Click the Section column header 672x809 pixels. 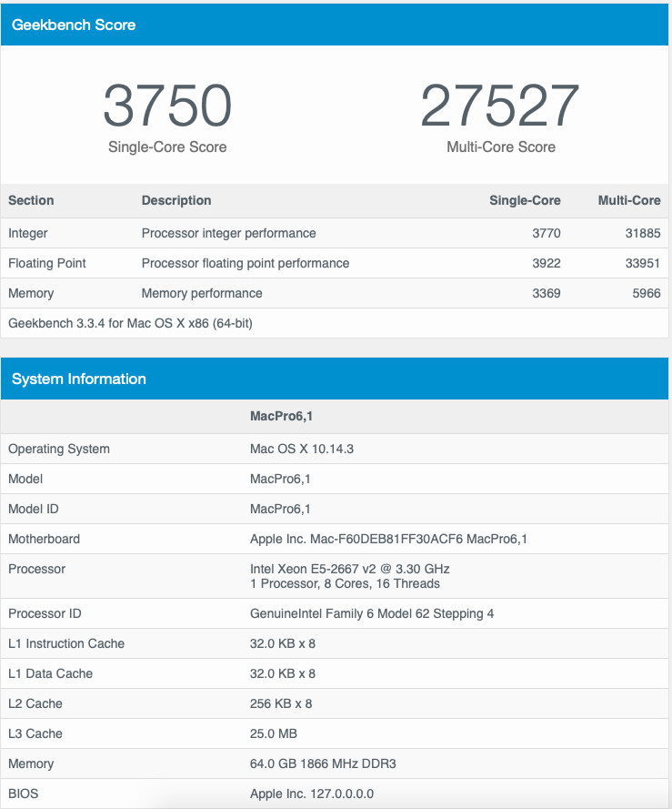point(31,200)
